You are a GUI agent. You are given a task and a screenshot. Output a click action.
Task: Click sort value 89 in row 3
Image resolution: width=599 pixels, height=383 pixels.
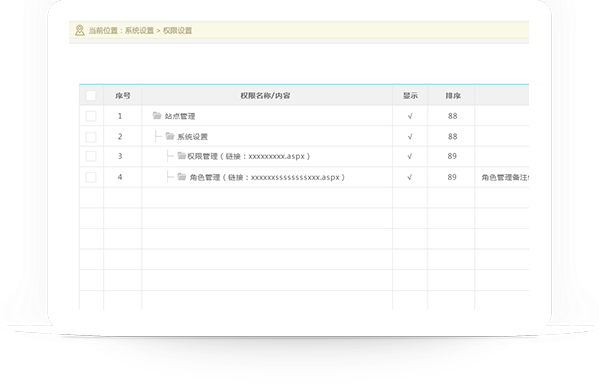[x=452, y=156]
